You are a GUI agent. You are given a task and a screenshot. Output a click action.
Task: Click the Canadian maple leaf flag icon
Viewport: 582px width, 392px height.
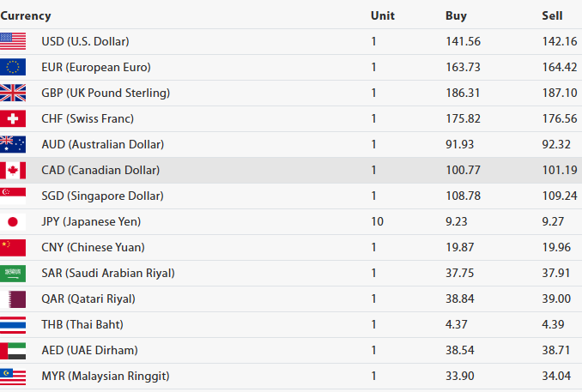point(13,170)
